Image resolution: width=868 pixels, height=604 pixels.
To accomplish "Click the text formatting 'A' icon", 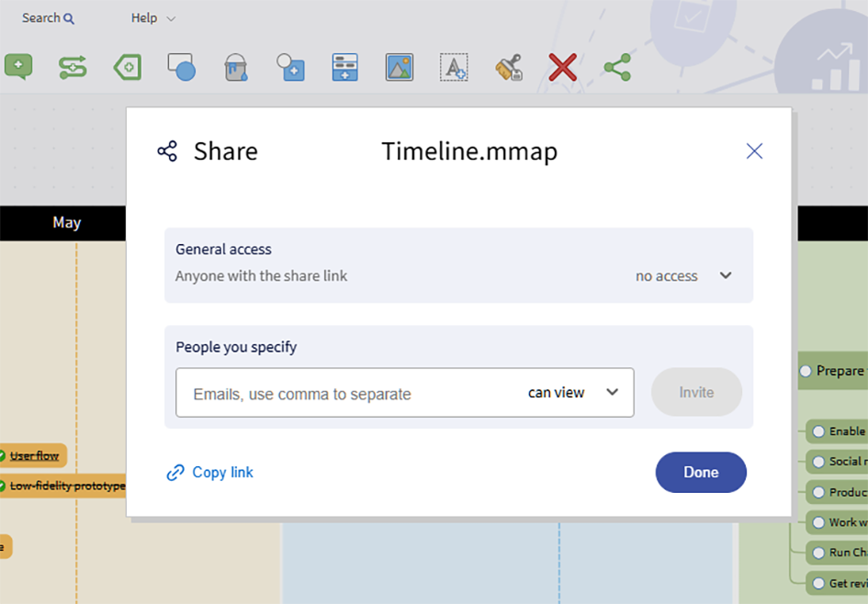I will (454, 67).
